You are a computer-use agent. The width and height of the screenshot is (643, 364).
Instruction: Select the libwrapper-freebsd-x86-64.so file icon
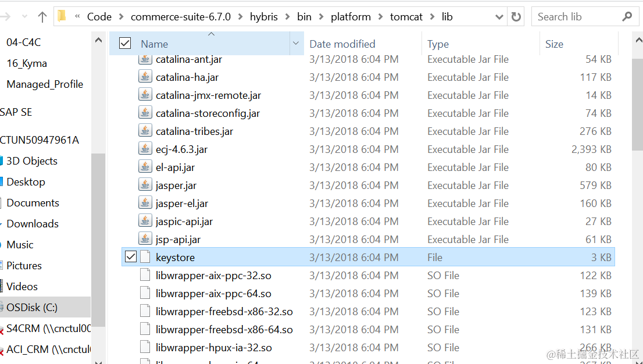point(145,329)
